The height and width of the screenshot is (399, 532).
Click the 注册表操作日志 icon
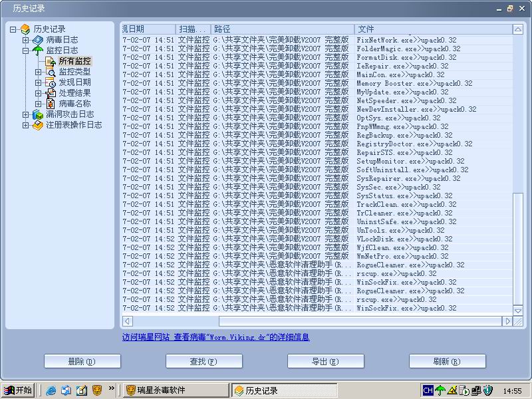[x=38, y=125]
